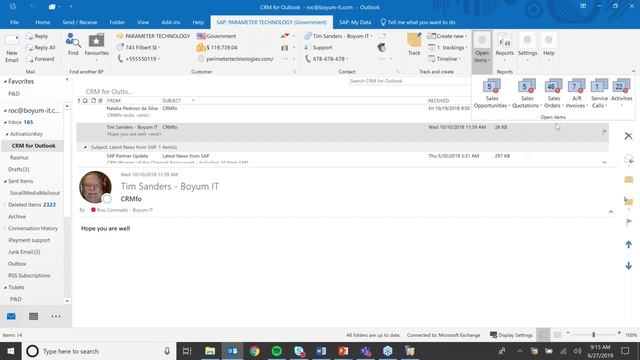Switch to reading view layout in status bar
This screenshot has height=360, width=640.
click(x=557, y=335)
